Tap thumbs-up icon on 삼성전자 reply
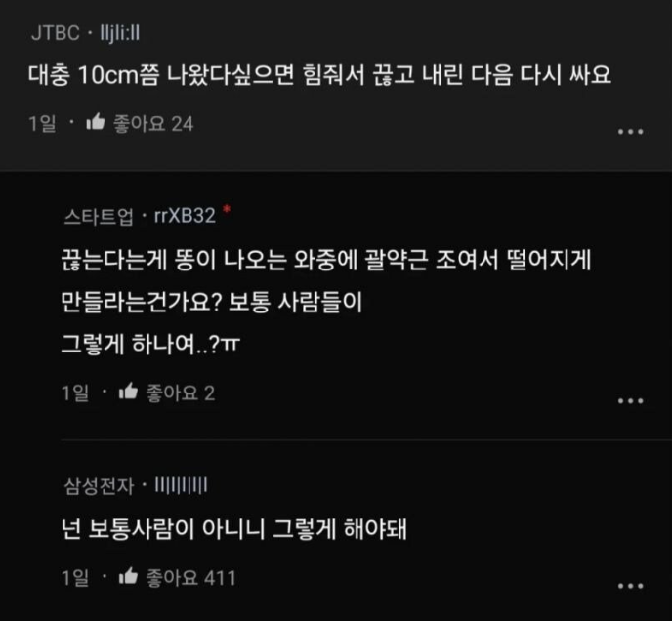Screen dimensions: 672x621 tap(128, 576)
